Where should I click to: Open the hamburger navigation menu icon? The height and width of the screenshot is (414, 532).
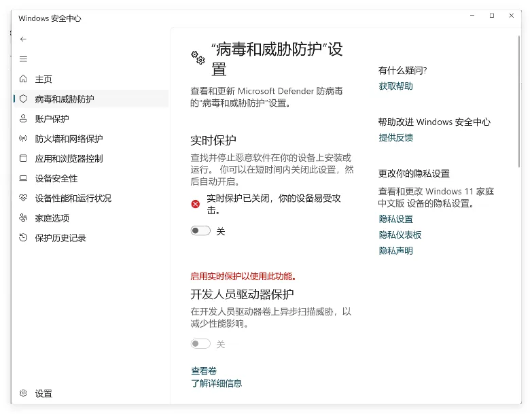[23, 59]
